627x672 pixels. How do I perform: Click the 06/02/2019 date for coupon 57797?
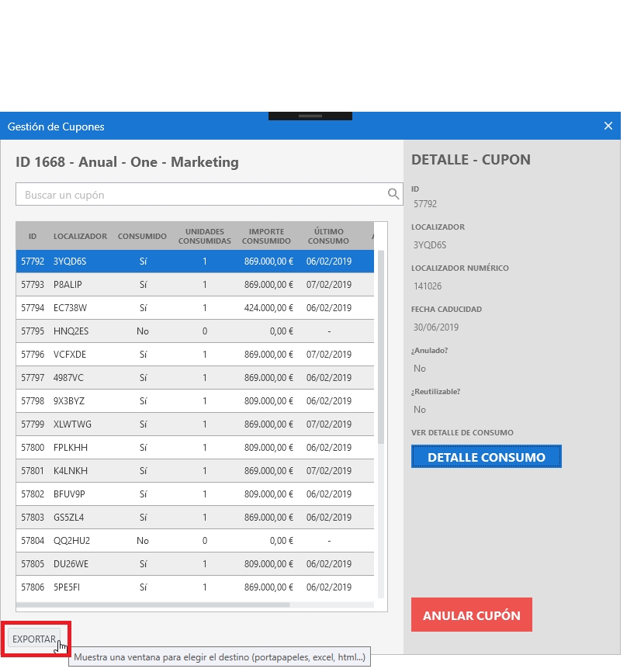point(329,378)
